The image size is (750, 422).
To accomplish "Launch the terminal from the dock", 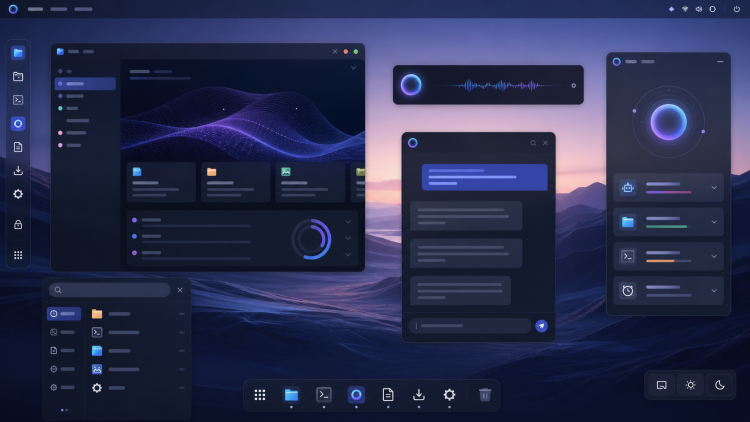I will pos(324,395).
